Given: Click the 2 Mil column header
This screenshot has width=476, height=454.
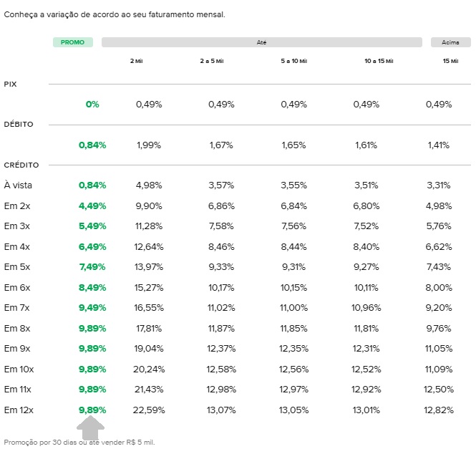Looking at the screenshot, I should coord(136,61).
